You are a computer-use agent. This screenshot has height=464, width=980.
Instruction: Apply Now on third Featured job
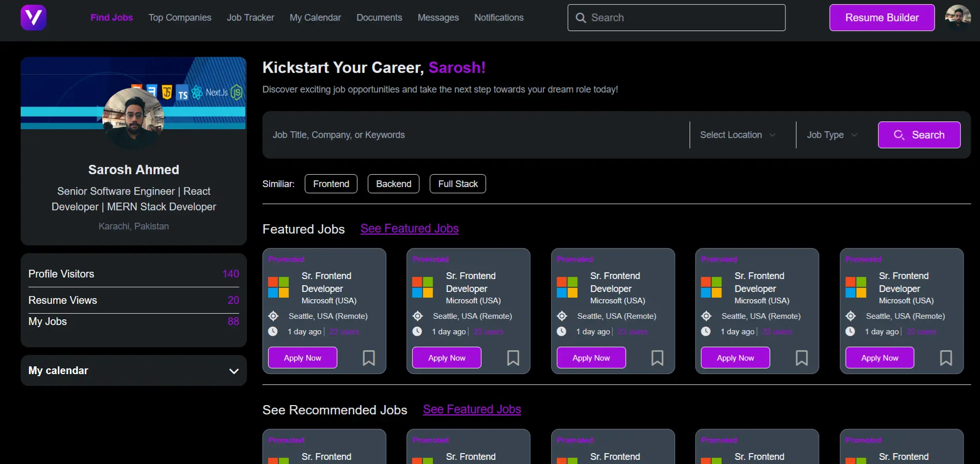591,358
